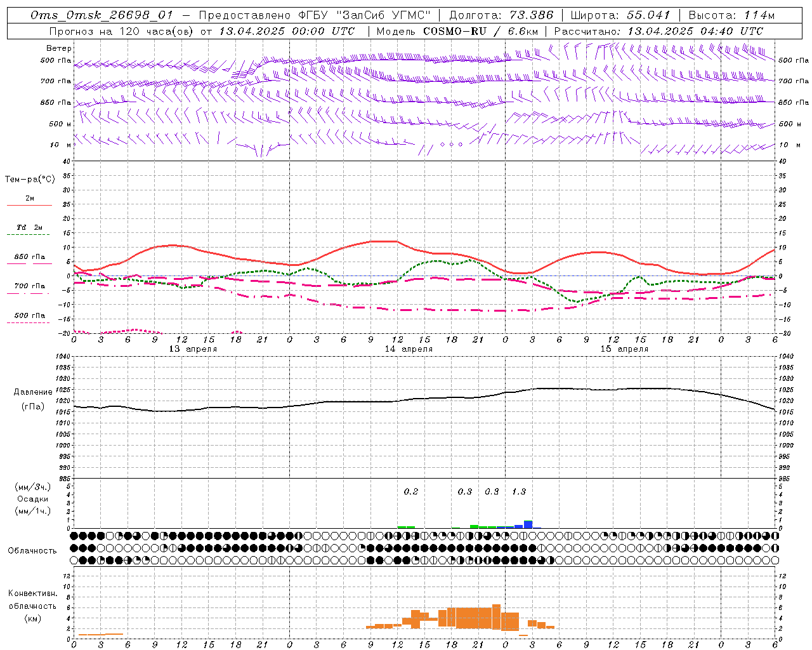Click the (мм/1ч.) unit label

pyautogui.click(x=33, y=511)
